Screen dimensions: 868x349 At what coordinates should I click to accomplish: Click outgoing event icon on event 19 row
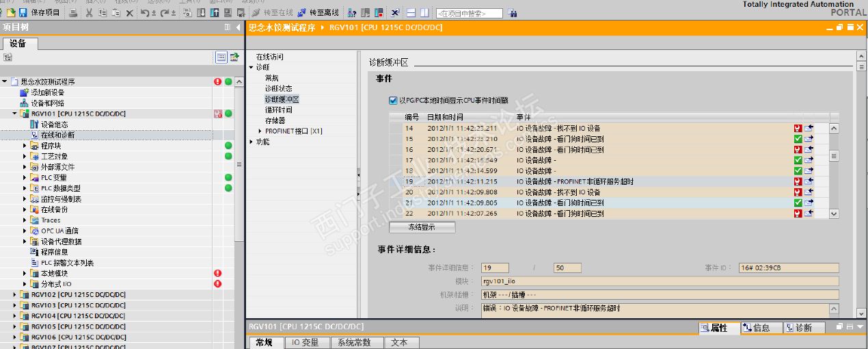pos(809,181)
